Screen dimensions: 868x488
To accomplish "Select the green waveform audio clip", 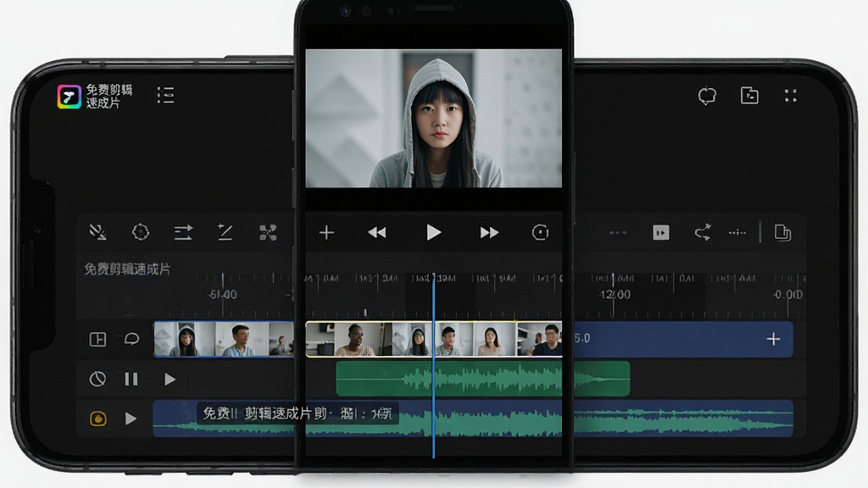I will click(x=482, y=379).
